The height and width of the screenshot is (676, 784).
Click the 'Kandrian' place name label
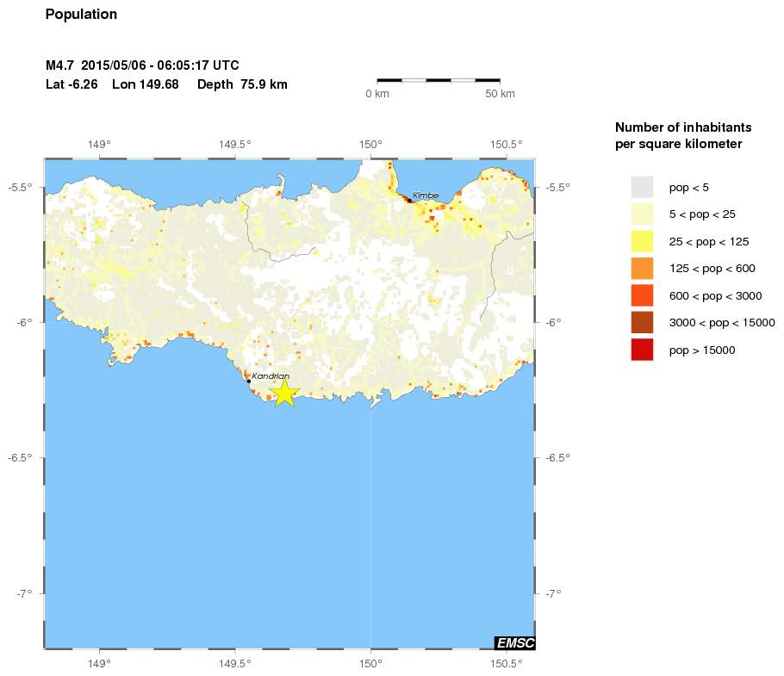coord(271,376)
